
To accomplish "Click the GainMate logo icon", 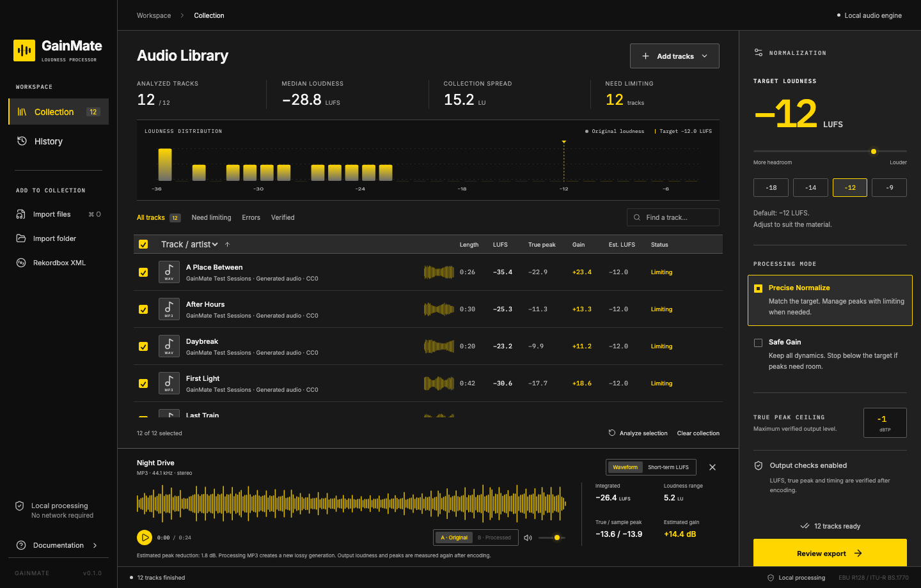I will [24, 50].
